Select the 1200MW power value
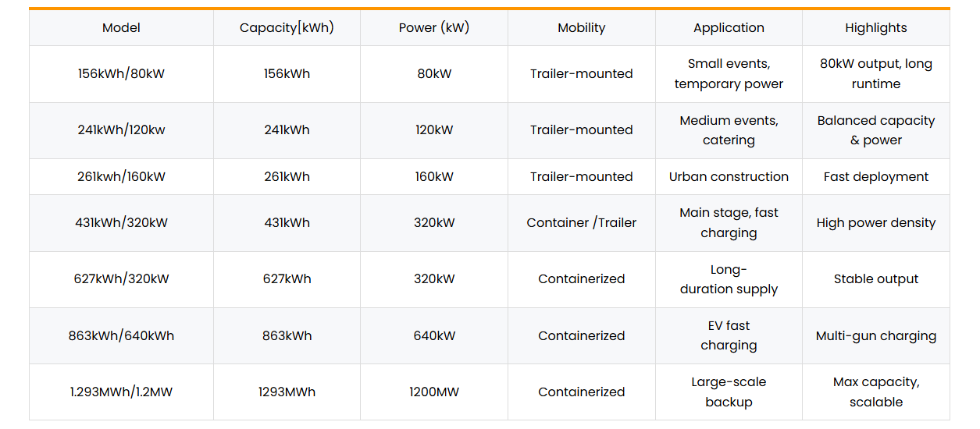 [x=434, y=392]
